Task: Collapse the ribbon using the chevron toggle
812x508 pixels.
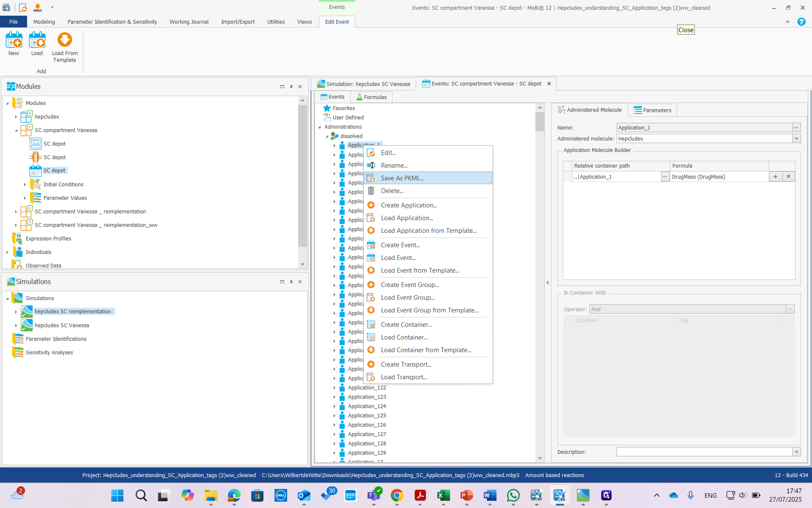Action: [x=787, y=22]
